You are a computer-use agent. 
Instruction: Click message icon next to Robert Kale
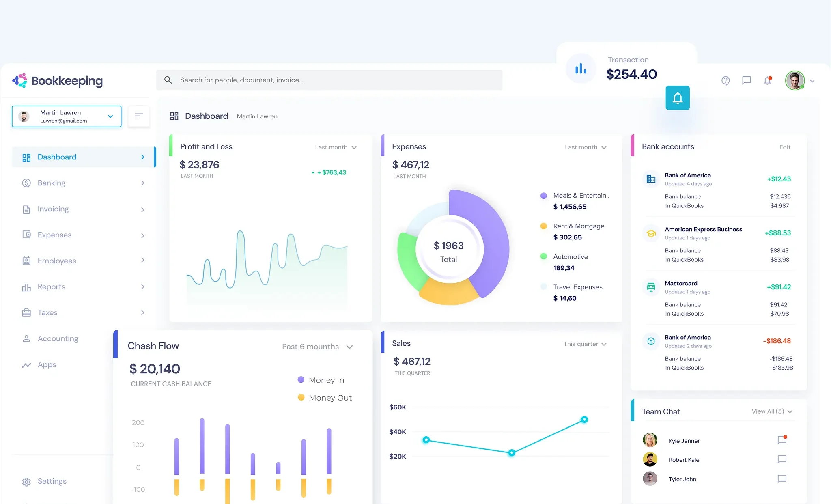point(782,459)
